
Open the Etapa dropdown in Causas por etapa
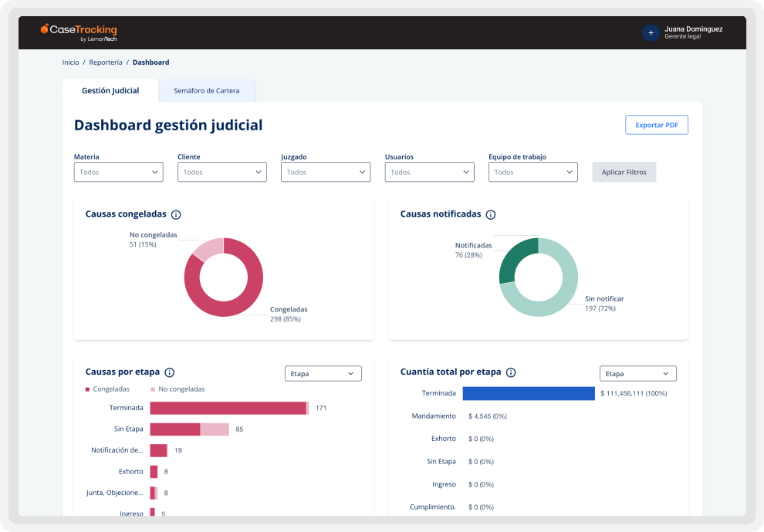coord(323,372)
